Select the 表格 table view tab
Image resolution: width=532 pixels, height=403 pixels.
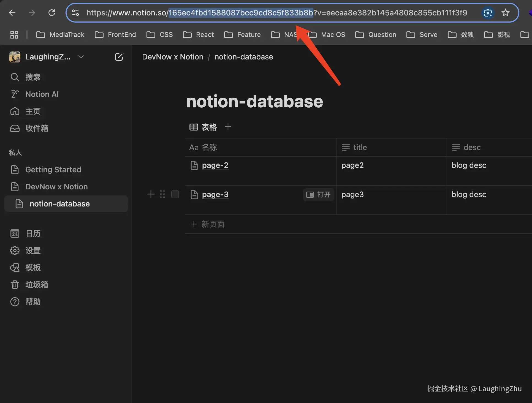coord(203,127)
